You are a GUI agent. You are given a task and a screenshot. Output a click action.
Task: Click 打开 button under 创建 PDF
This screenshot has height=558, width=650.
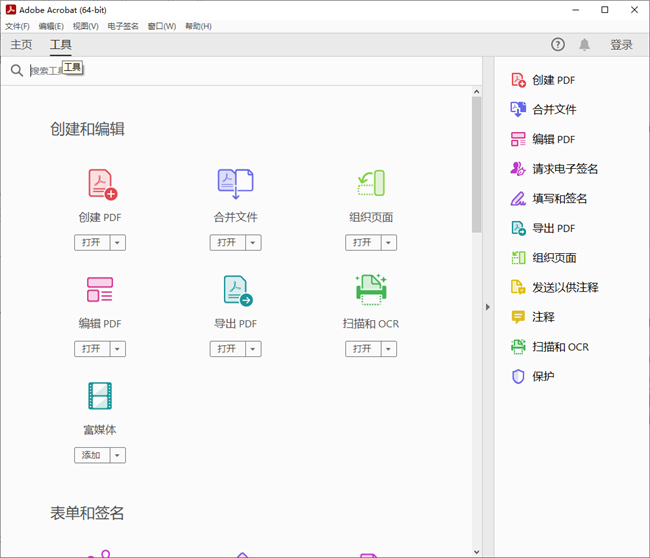pyautogui.click(x=92, y=243)
